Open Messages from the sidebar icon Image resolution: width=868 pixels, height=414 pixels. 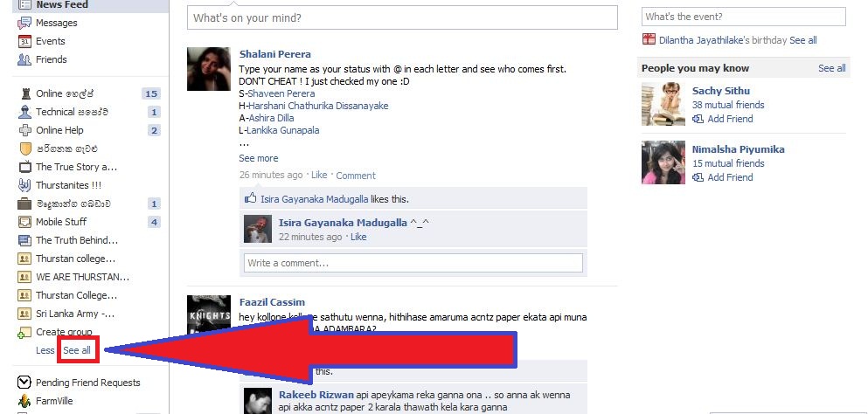[24, 23]
